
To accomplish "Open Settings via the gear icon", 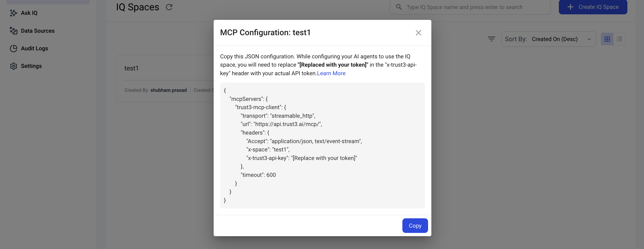I will (x=14, y=66).
